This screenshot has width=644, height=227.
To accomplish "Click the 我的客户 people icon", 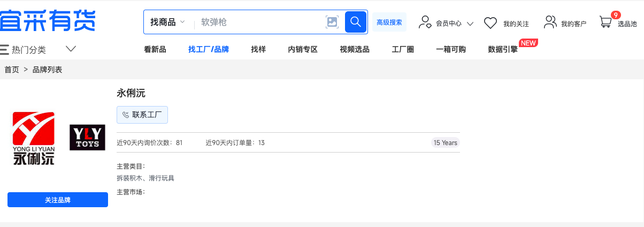I will pyautogui.click(x=550, y=22).
